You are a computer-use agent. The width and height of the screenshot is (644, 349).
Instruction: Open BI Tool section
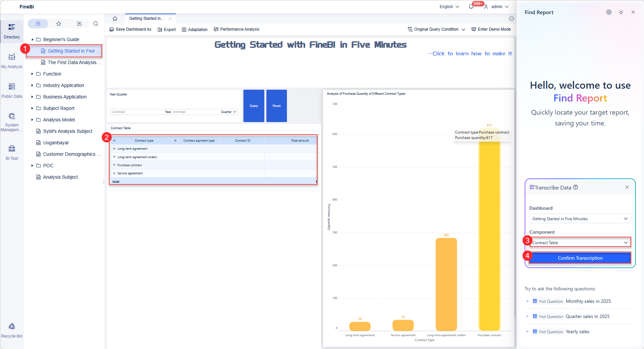pyautogui.click(x=12, y=152)
